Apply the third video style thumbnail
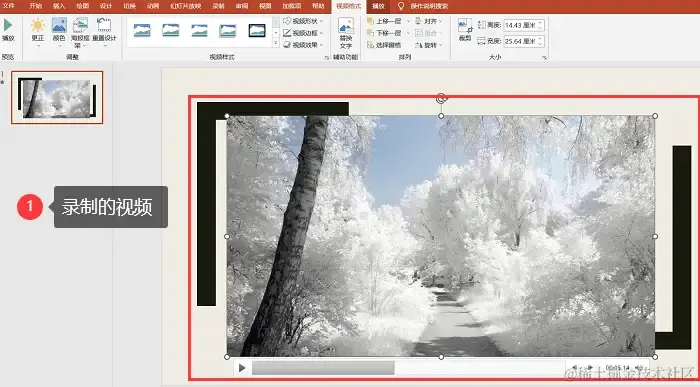Screen dimensions: 700x387 199,30
